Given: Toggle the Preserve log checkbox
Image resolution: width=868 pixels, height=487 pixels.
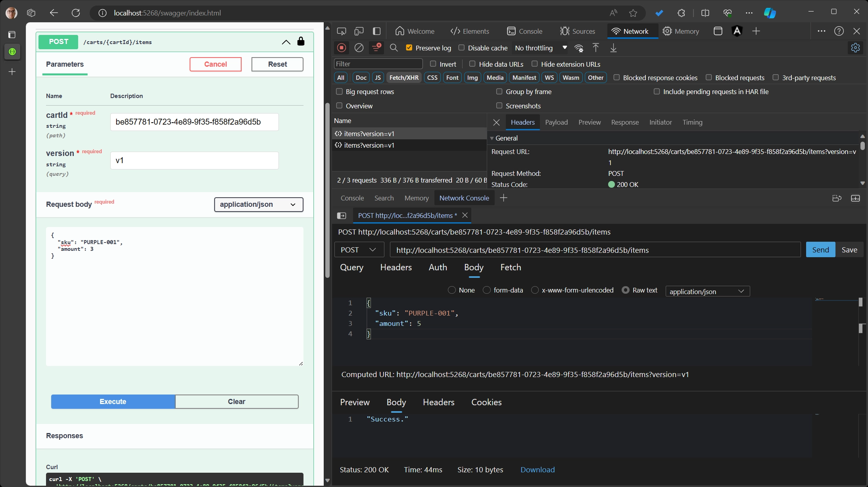Looking at the screenshot, I should point(409,48).
